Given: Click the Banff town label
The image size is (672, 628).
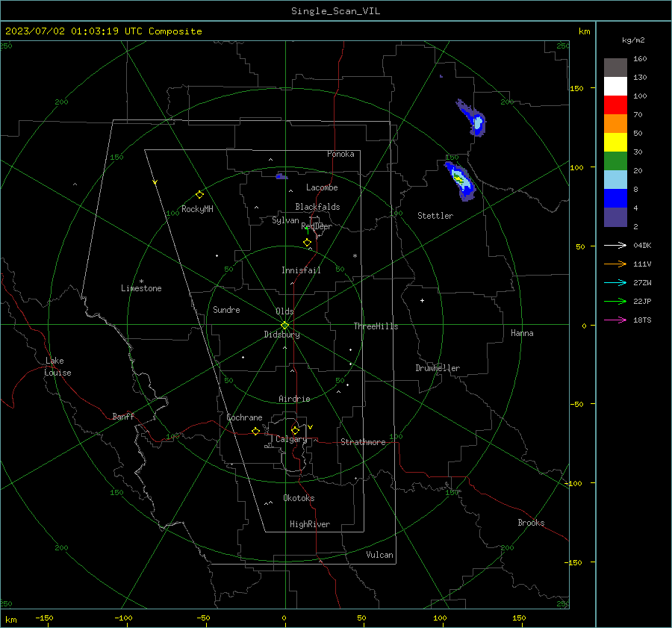Looking at the screenshot, I should click(123, 417).
